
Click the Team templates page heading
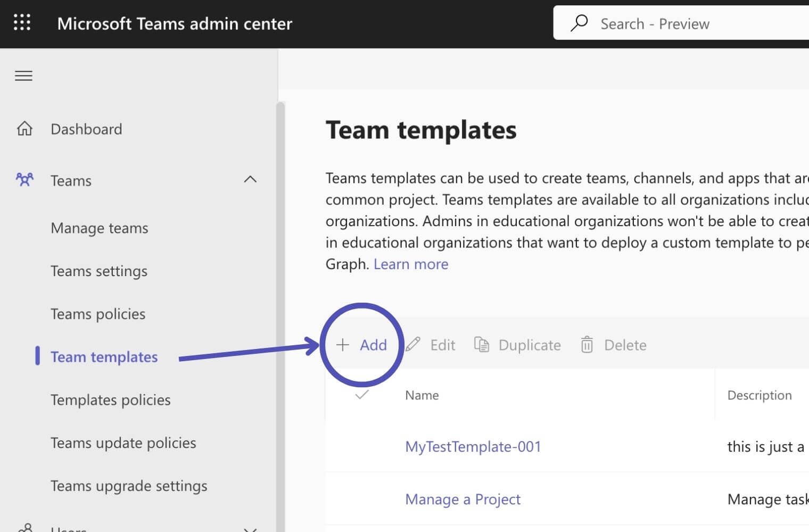(421, 130)
